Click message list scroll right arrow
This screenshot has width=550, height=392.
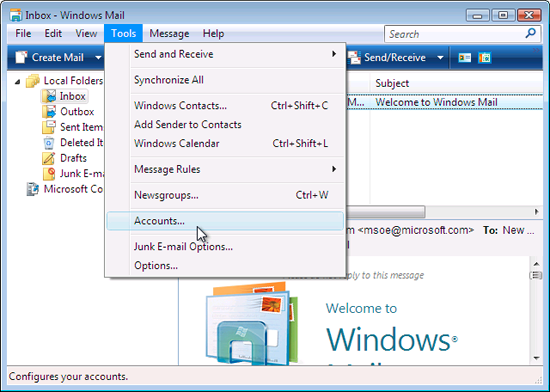click(536, 212)
